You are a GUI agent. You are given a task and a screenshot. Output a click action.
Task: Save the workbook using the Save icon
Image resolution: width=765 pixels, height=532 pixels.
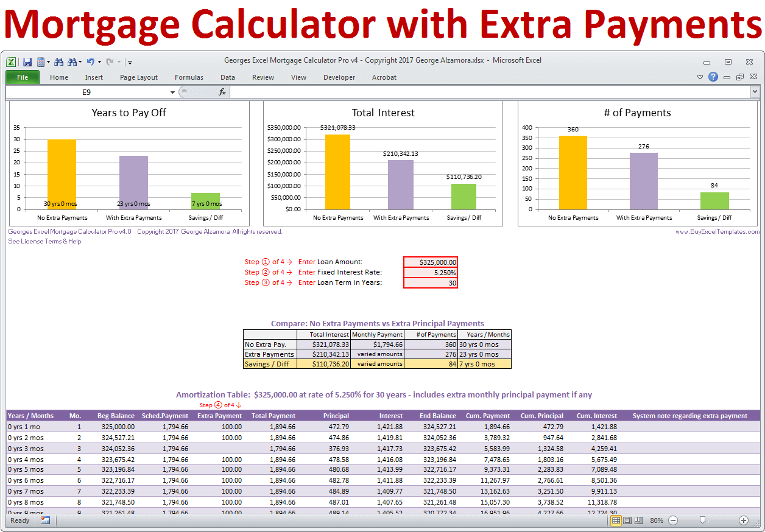[x=27, y=61]
